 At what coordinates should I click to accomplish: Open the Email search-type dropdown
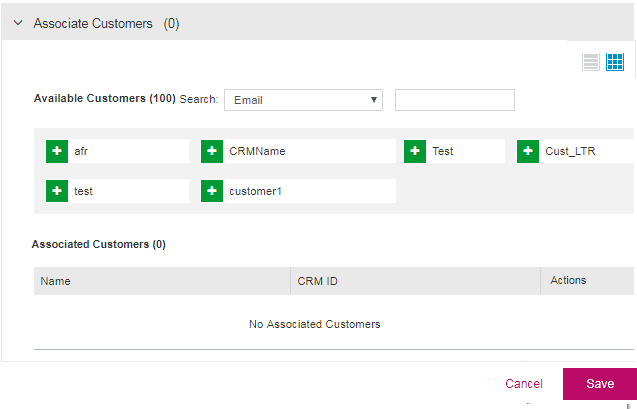tap(303, 100)
